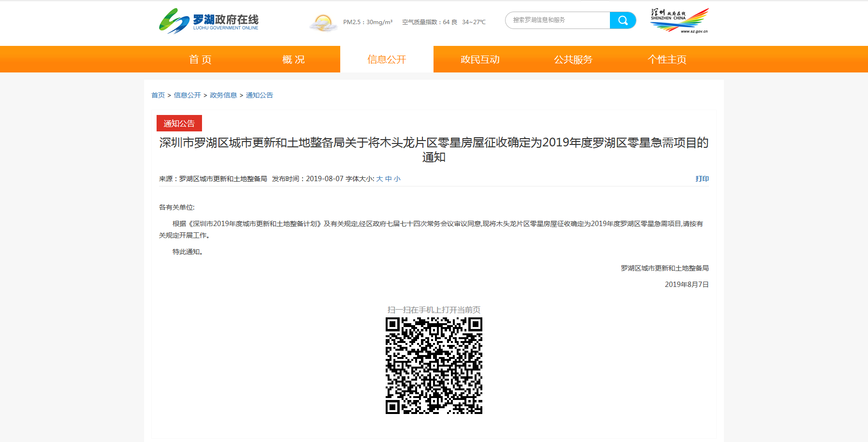
Task: Open the 政民互动 navigation tab
Action: pos(480,59)
